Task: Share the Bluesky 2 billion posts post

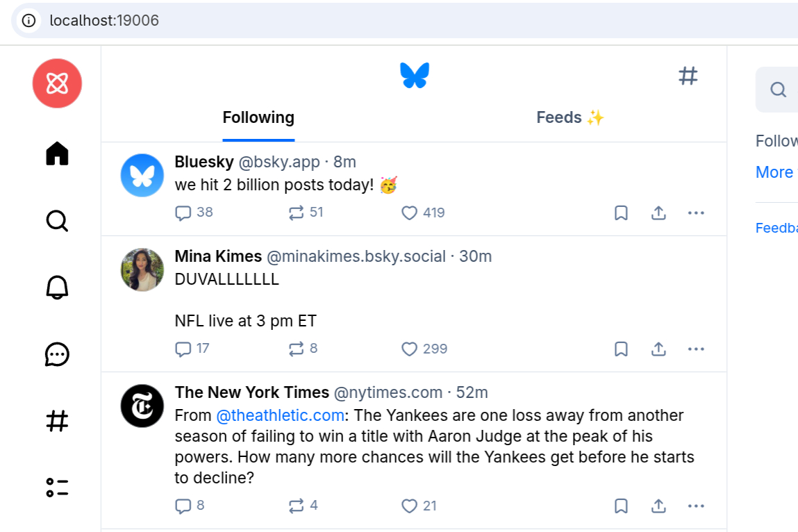Action: click(658, 213)
